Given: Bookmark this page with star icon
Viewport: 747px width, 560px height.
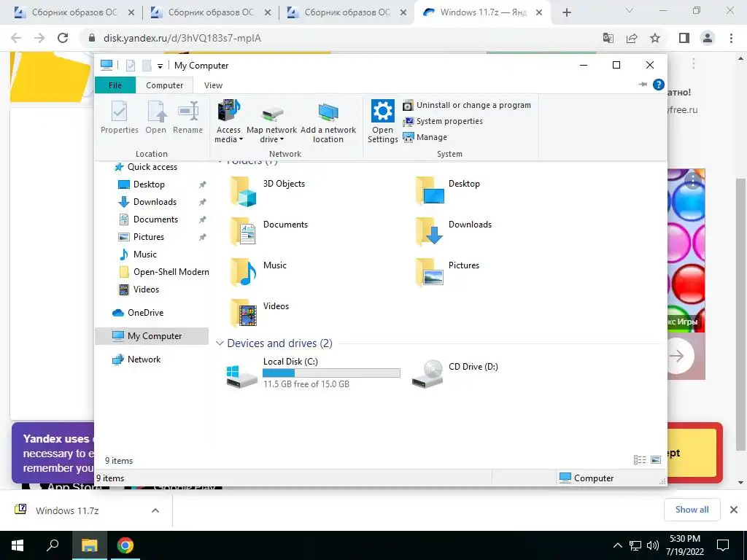Looking at the screenshot, I should point(655,38).
